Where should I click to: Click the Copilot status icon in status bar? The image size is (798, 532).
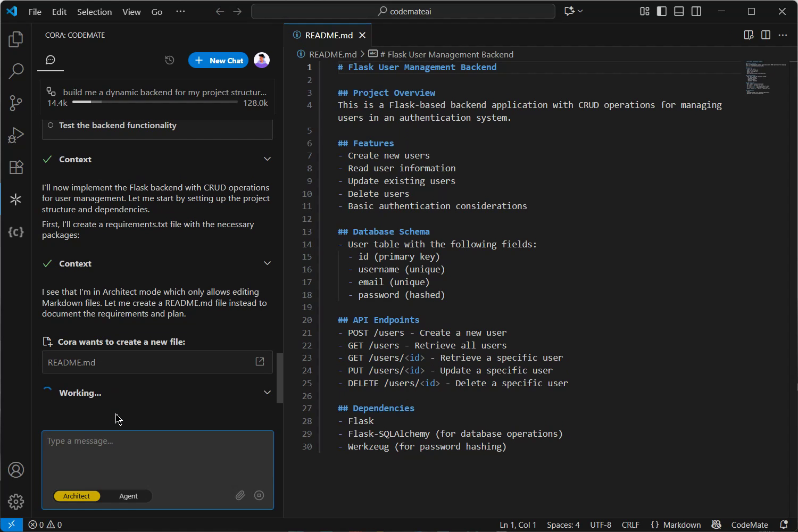pyautogui.click(x=716, y=525)
